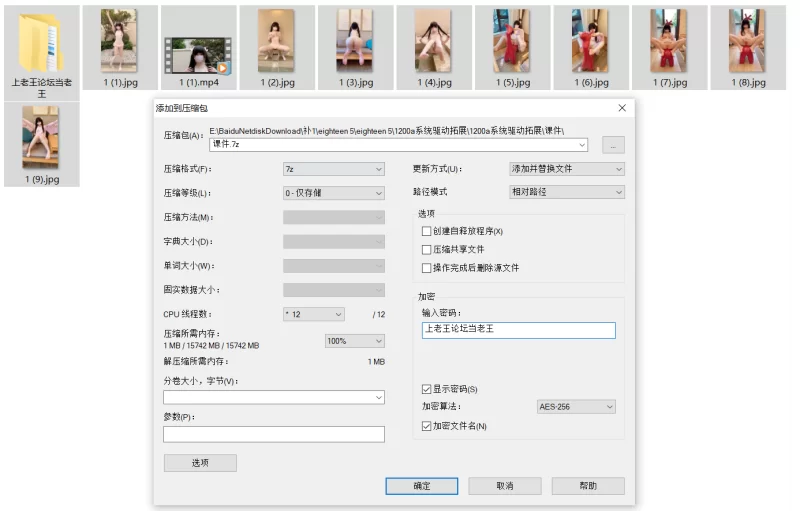Viewport: 800px width, 511px height.
Task: Click the 1 (1).jpg file name
Action: (x=120, y=82)
